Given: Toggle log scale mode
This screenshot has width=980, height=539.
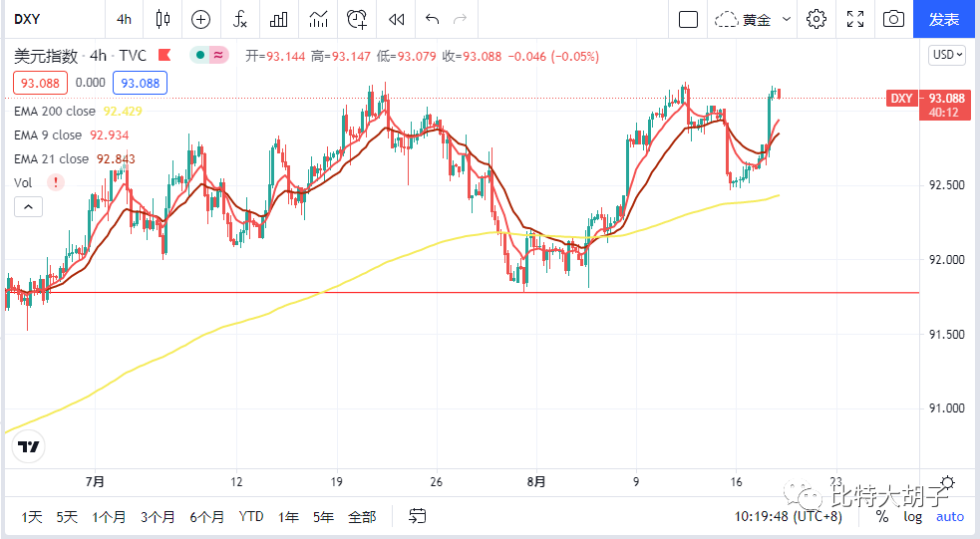Looking at the screenshot, I should (x=912, y=516).
